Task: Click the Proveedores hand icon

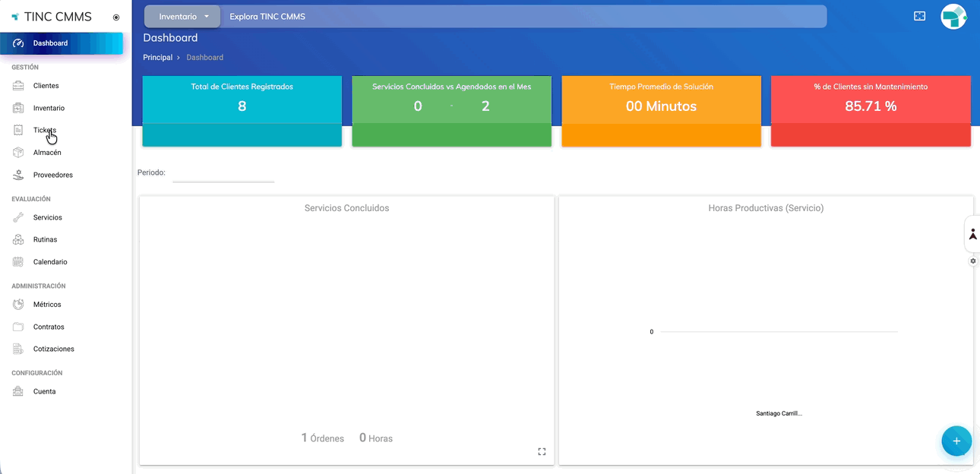Action: (x=18, y=175)
